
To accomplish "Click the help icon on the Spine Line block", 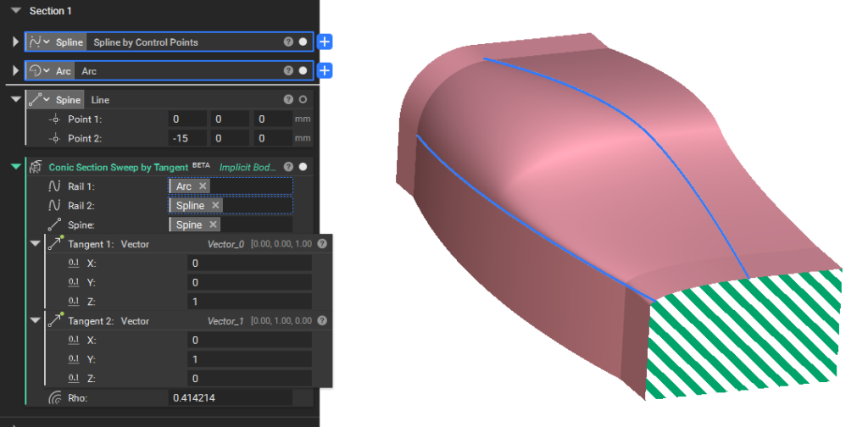I will (288, 100).
